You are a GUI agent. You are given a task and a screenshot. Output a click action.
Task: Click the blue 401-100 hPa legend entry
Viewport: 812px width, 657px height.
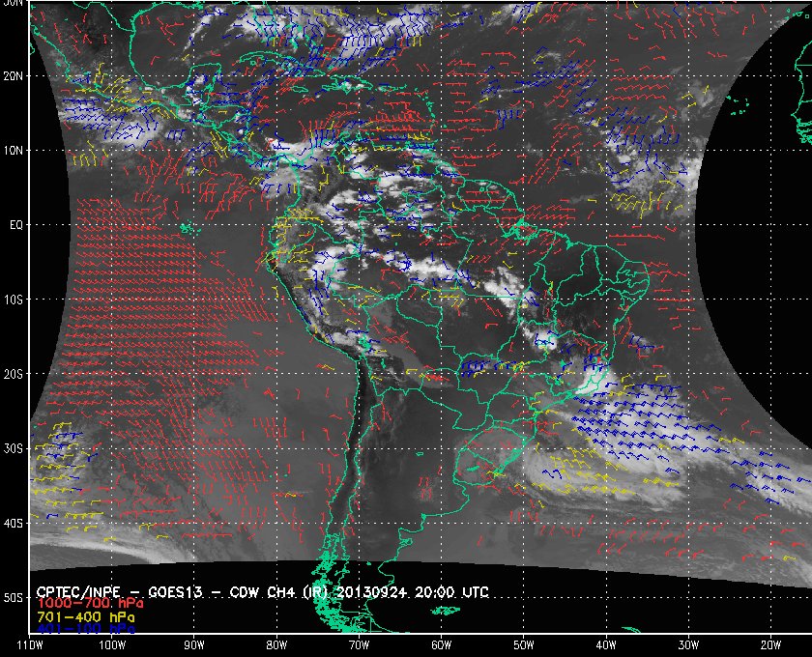85,629
